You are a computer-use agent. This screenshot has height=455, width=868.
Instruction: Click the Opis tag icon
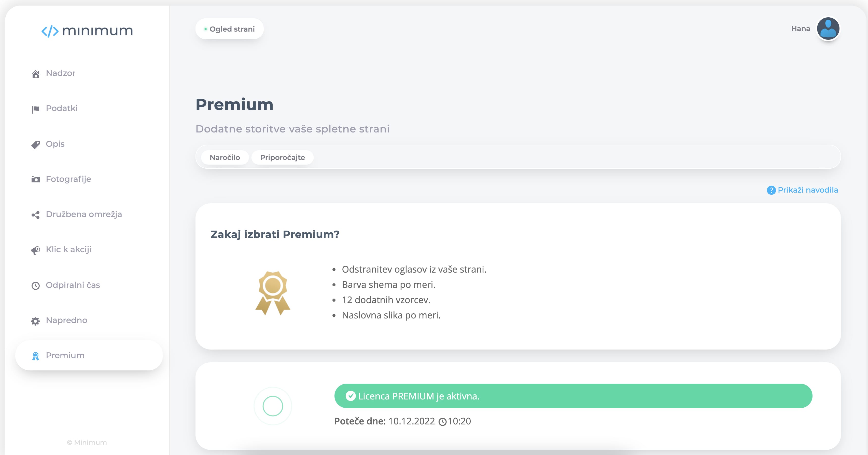(35, 145)
